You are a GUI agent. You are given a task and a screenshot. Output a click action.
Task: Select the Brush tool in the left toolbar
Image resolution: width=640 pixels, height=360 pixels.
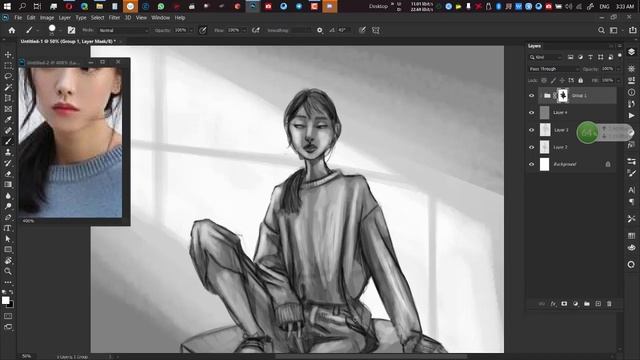coord(8,141)
